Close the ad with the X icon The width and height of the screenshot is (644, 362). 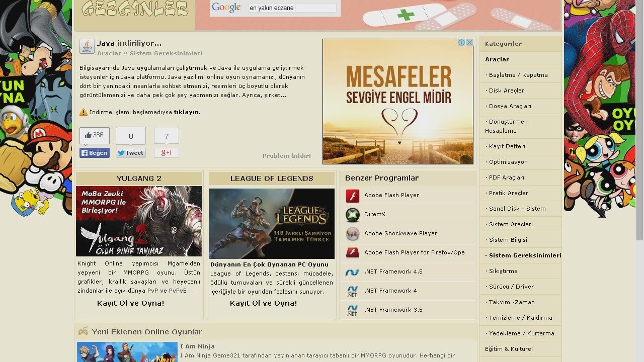pos(469,43)
